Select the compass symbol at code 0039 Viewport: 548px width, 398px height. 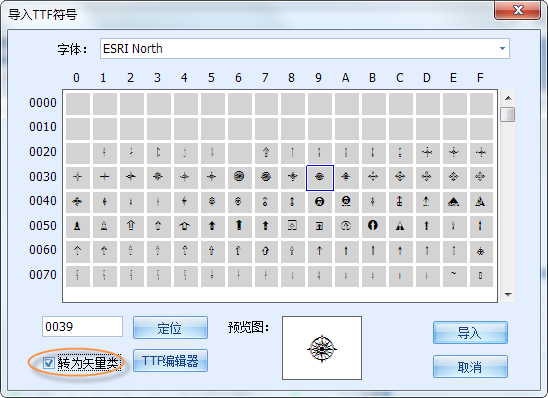pyautogui.click(x=320, y=178)
